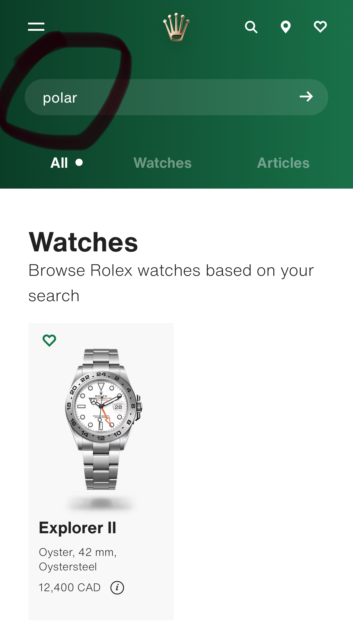Open the hamburger navigation menu
Viewport: 353px width, 644px height.
pos(36,27)
